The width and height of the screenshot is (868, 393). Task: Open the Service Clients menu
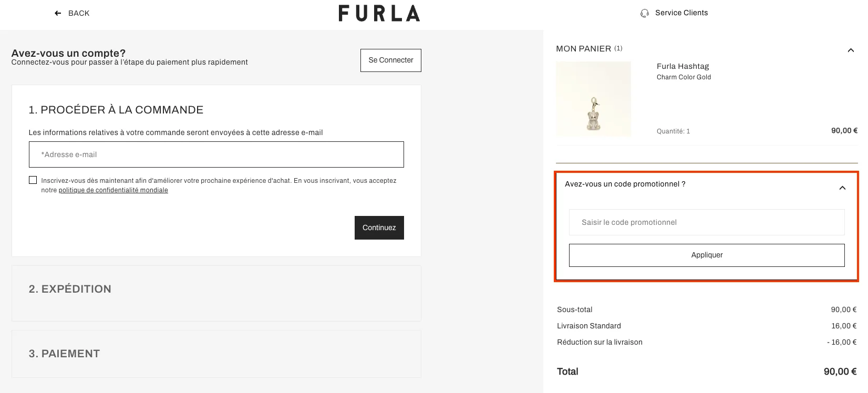click(680, 12)
